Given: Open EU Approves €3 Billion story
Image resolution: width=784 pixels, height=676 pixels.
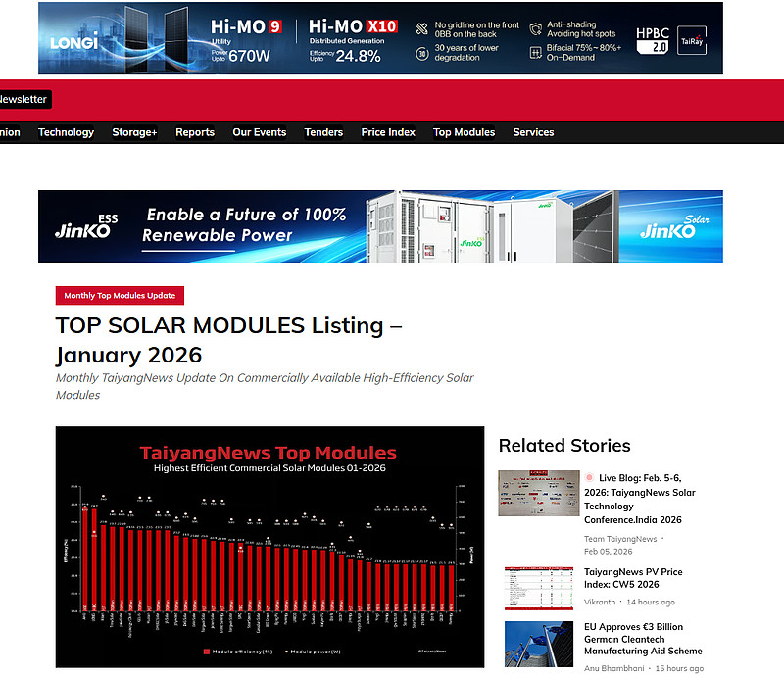Looking at the screenshot, I should (643, 639).
